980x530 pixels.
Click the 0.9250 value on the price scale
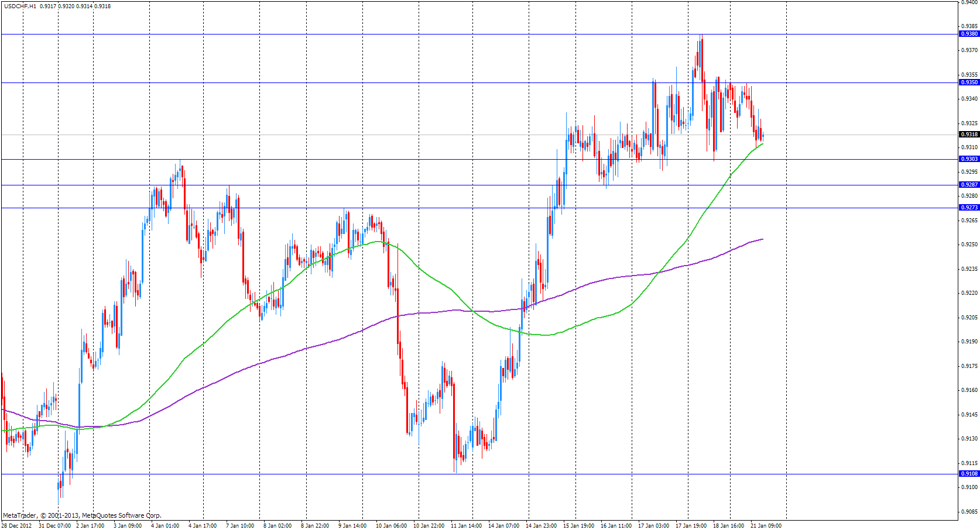[x=969, y=245]
